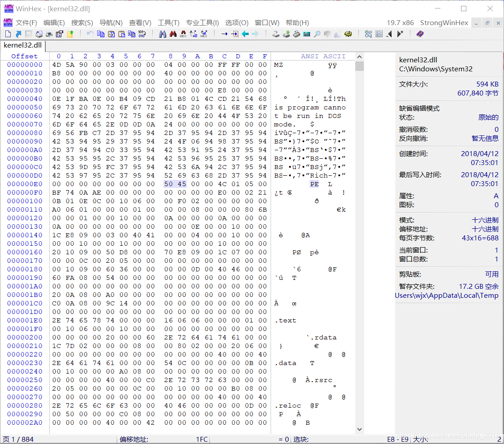Image resolution: width=504 pixels, height=444 pixels.
Task: Select the kernel32.dll document tab
Action: point(22,45)
